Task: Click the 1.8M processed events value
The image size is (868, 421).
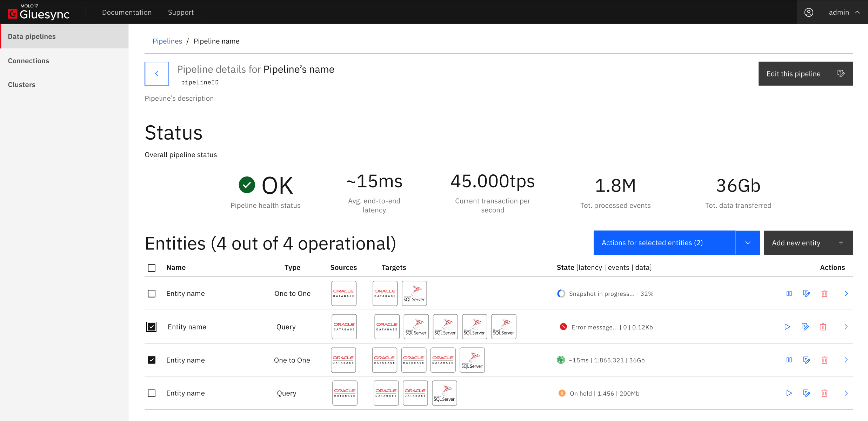Action: coord(615,186)
